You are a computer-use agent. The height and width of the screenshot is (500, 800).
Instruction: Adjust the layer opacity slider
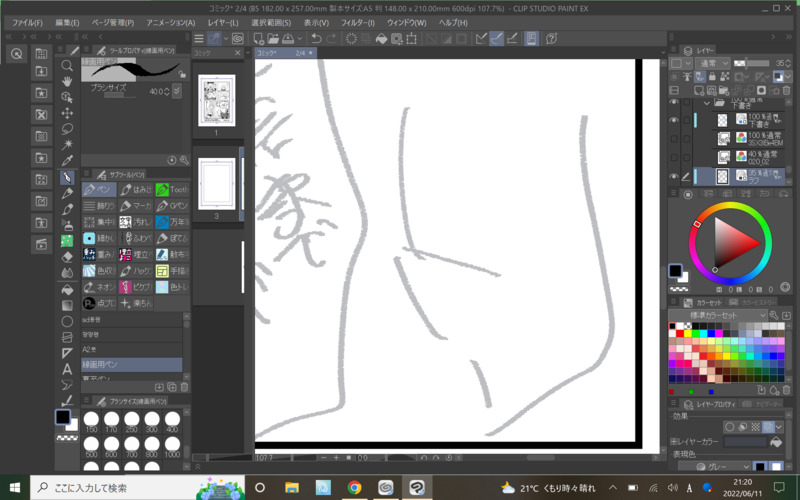(x=751, y=63)
